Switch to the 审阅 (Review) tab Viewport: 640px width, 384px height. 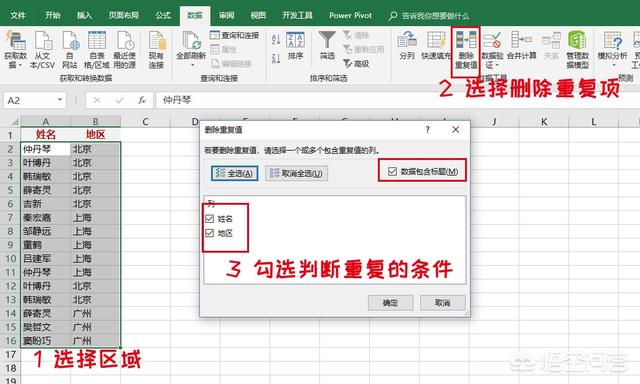(x=227, y=16)
